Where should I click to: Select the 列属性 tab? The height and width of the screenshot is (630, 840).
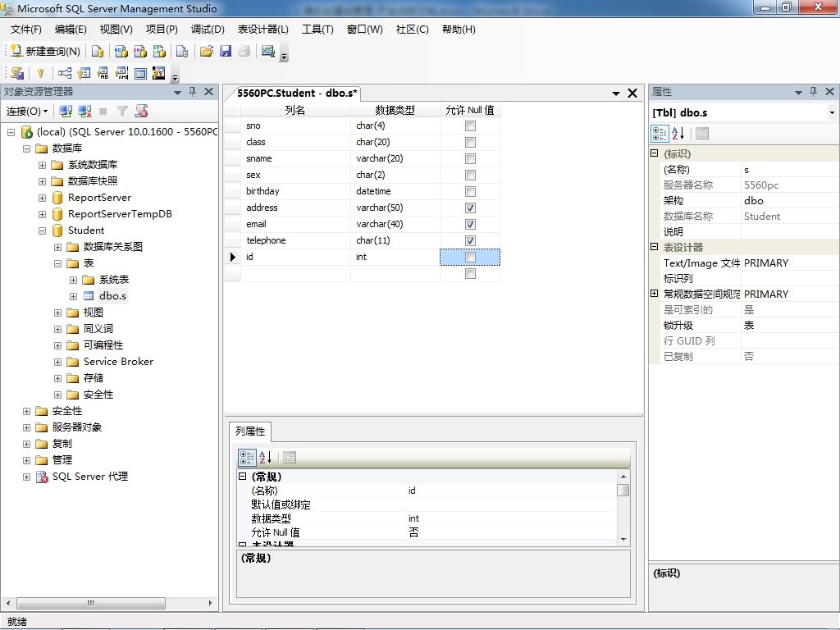(x=250, y=431)
